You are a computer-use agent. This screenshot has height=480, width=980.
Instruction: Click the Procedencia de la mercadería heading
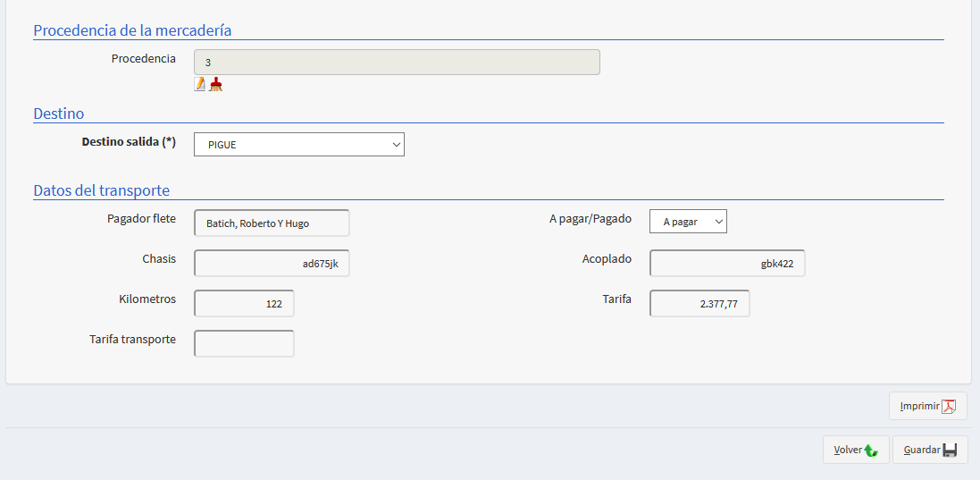[x=132, y=30]
